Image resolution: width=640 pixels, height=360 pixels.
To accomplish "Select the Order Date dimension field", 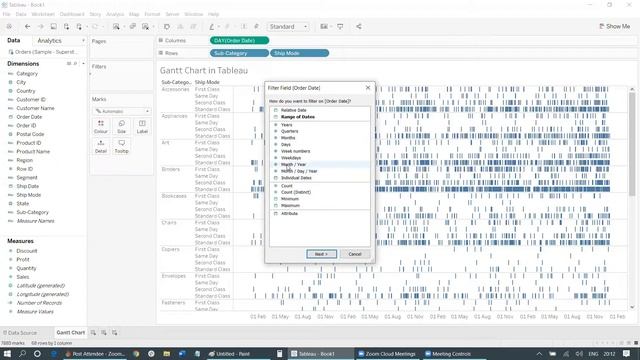I will (x=29, y=117).
